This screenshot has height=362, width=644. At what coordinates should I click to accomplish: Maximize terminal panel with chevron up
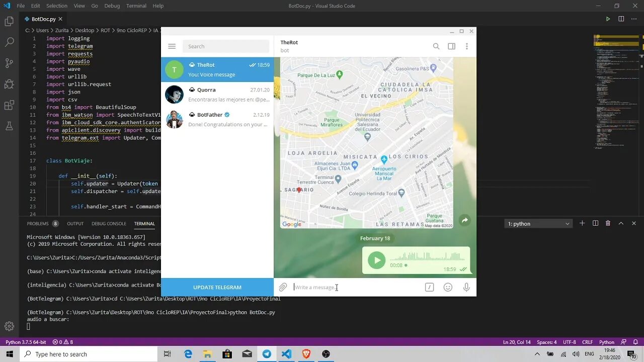point(621,223)
